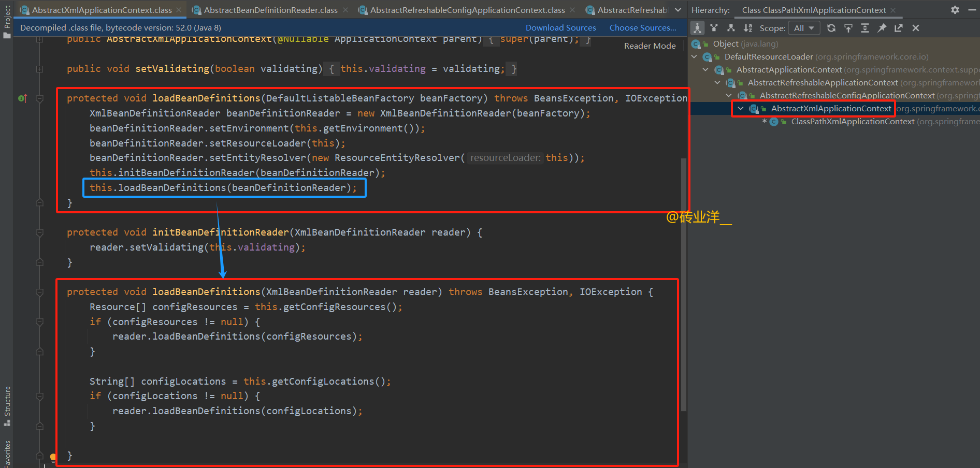
Task: Select the class hierarchy view icon
Action: (x=697, y=28)
